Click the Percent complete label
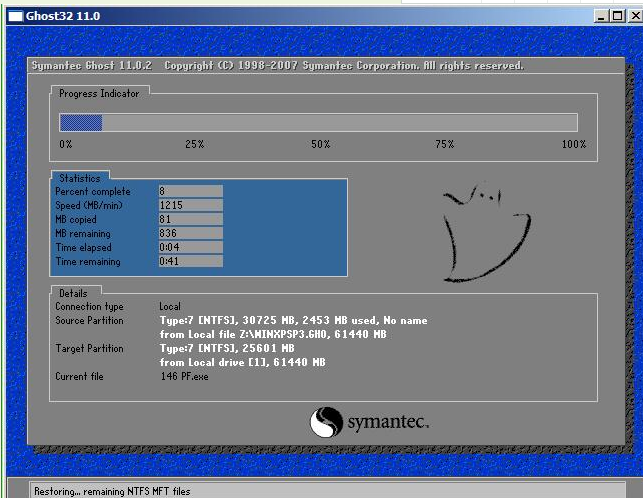This screenshot has width=643, height=498. [x=93, y=192]
